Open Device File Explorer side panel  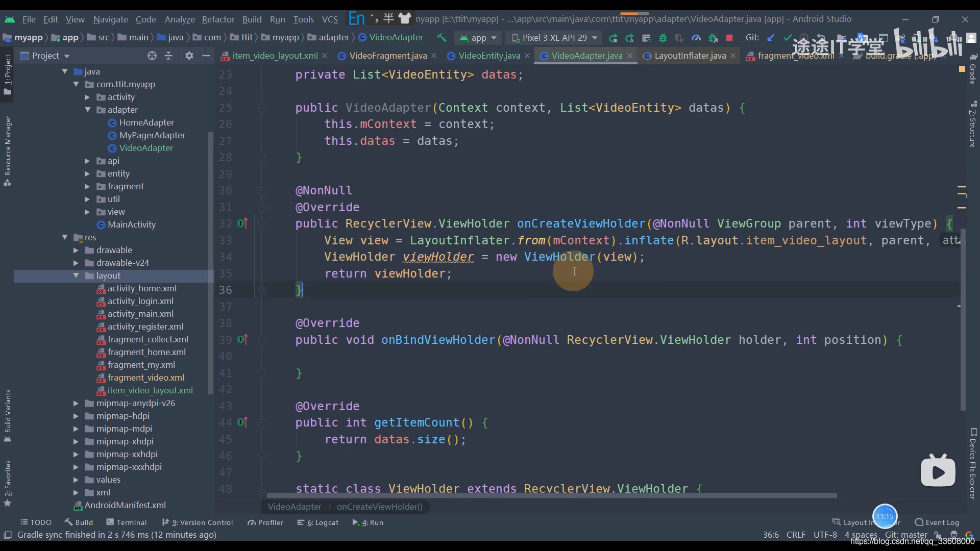[x=973, y=464]
